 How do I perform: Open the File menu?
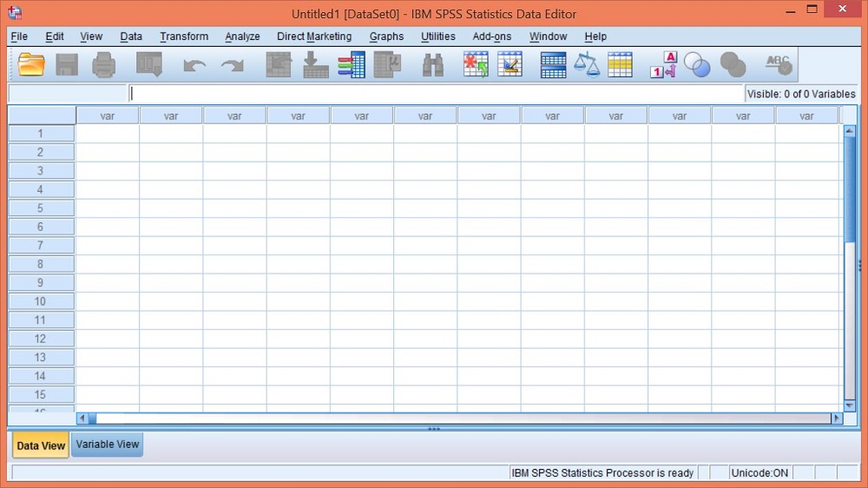click(19, 36)
